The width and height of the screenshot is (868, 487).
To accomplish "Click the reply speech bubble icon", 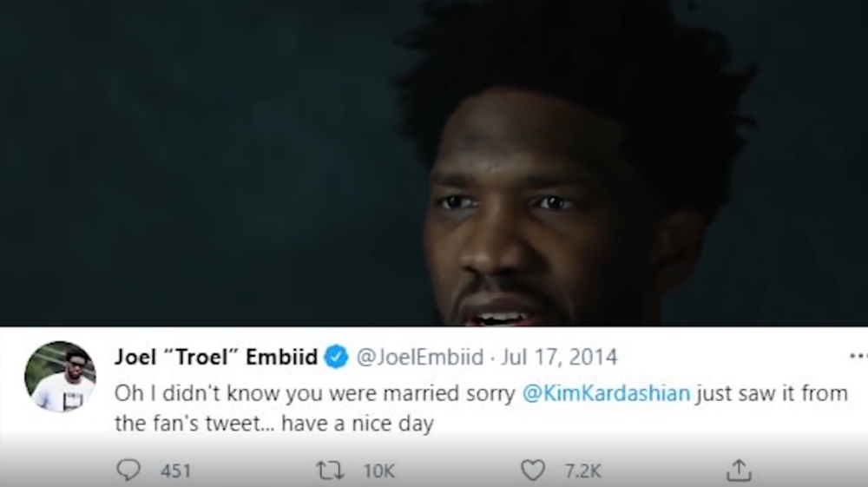I will (x=128, y=471).
